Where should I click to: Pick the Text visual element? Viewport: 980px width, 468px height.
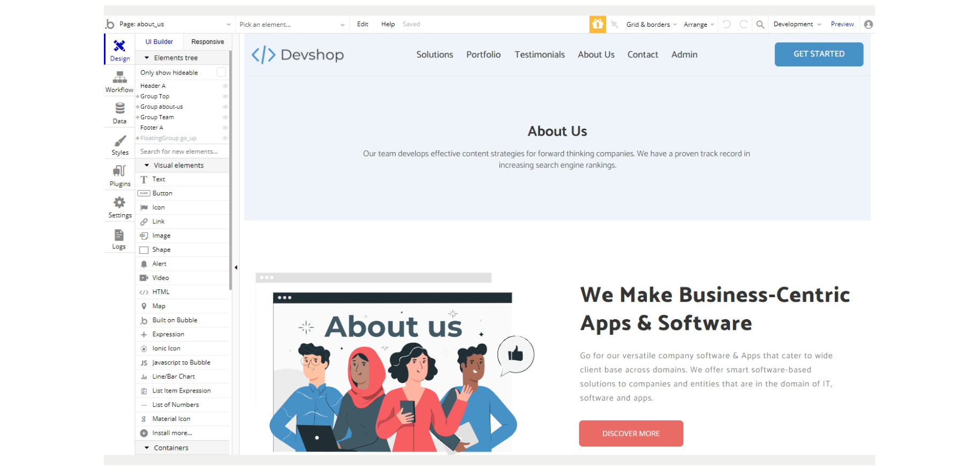pyautogui.click(x=182, y=179)
